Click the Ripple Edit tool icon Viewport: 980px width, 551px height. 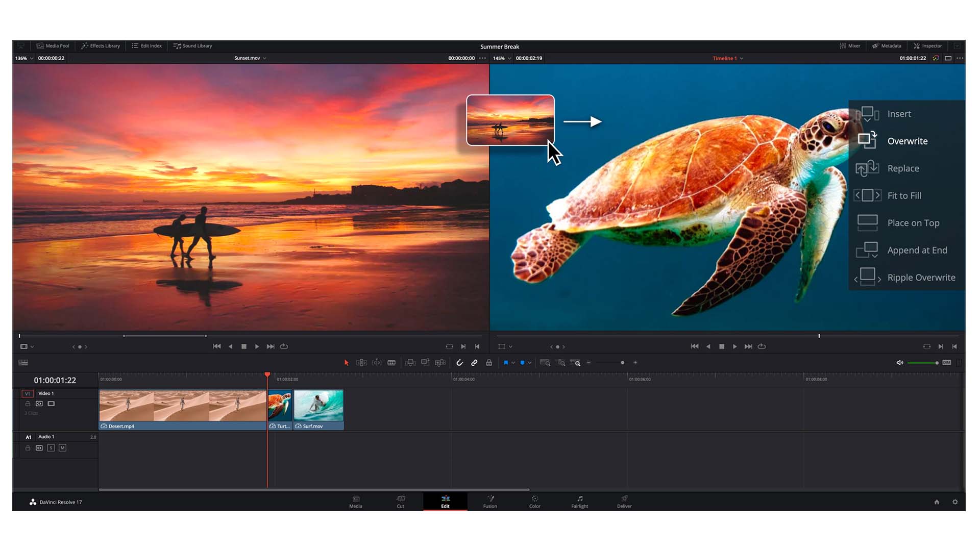pyautogui.click(x=360, y=363)
